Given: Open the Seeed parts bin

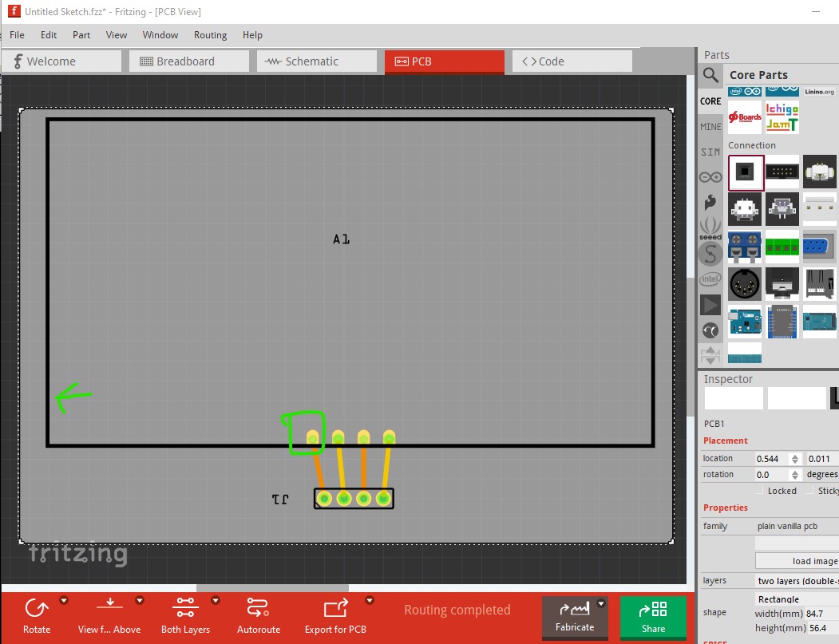Looking at the screenshot, I should (710, 228).
